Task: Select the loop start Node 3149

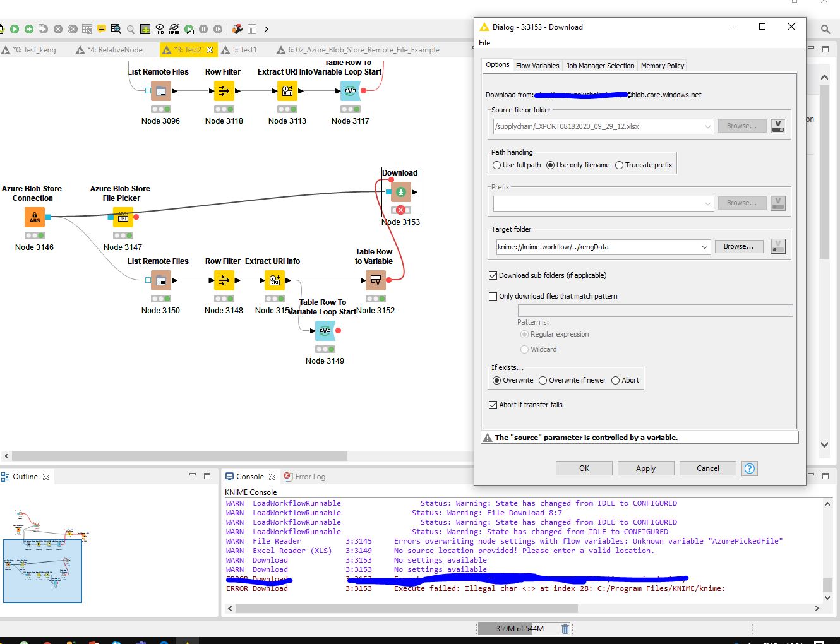Action: pyautogui.click(x=325, y=331)
